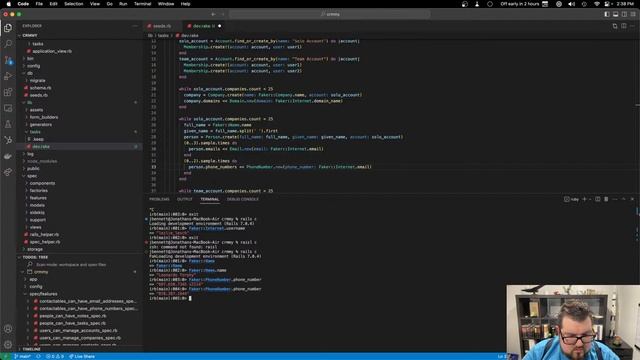Screen dimensions: 640x360
Task: Go back with the navigation arrow
Action: 213,14
